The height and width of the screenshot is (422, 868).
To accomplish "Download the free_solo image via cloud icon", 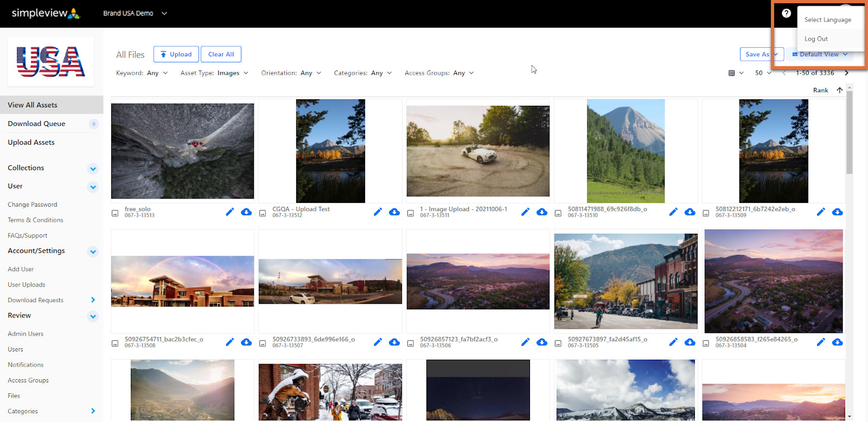I will click(246, 212).
